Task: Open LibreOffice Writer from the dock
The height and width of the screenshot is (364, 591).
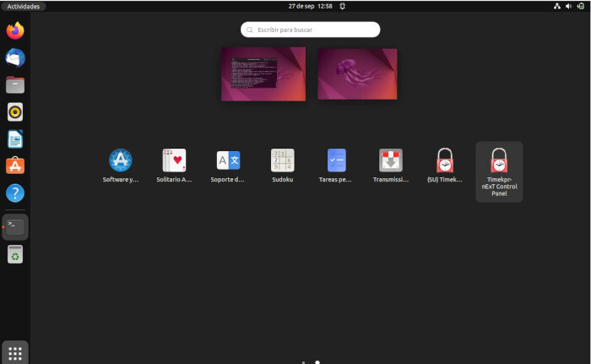Action: (15, 139)
